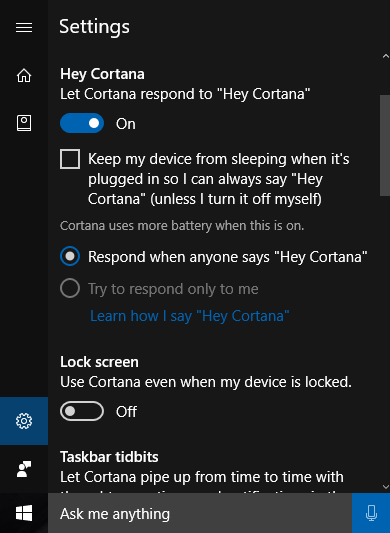Click the scrollbar down arrow

385,487
